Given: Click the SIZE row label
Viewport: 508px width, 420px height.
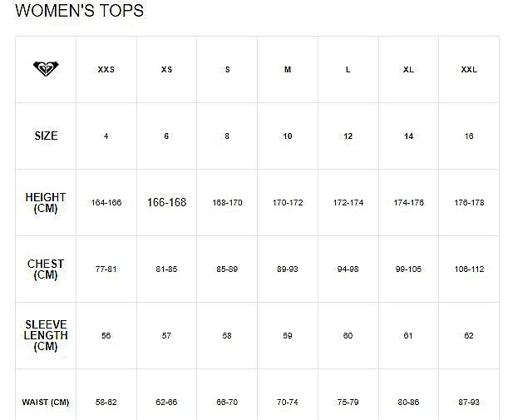Looking at the screenshot, I should [46, 136].
